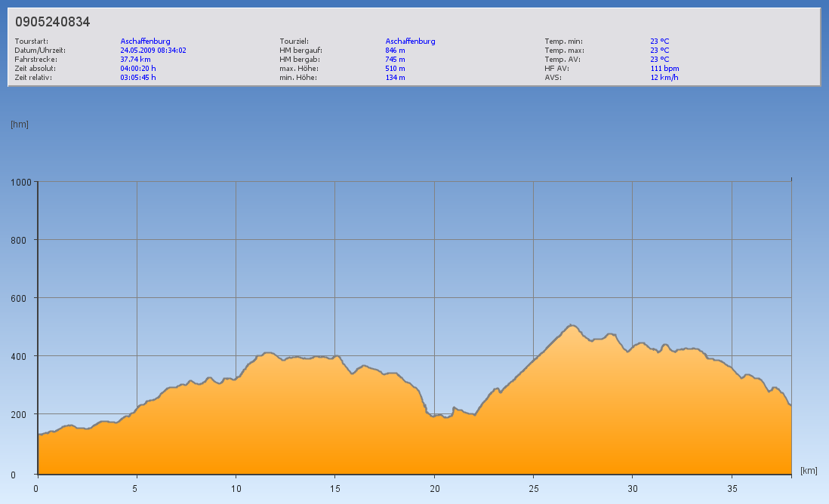Click the min. Höhe value 134 m
The height and width of the screenshot is (504, 829).
[x=395, y=77]
